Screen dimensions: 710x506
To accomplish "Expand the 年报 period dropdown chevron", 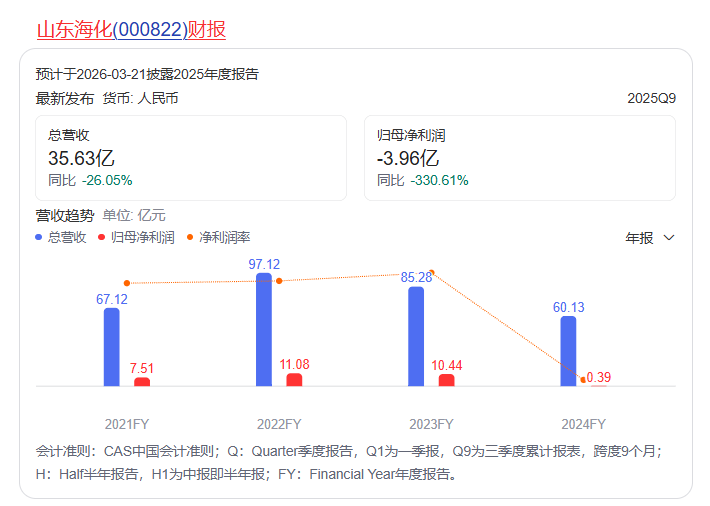I will click(x=669, y=238).
